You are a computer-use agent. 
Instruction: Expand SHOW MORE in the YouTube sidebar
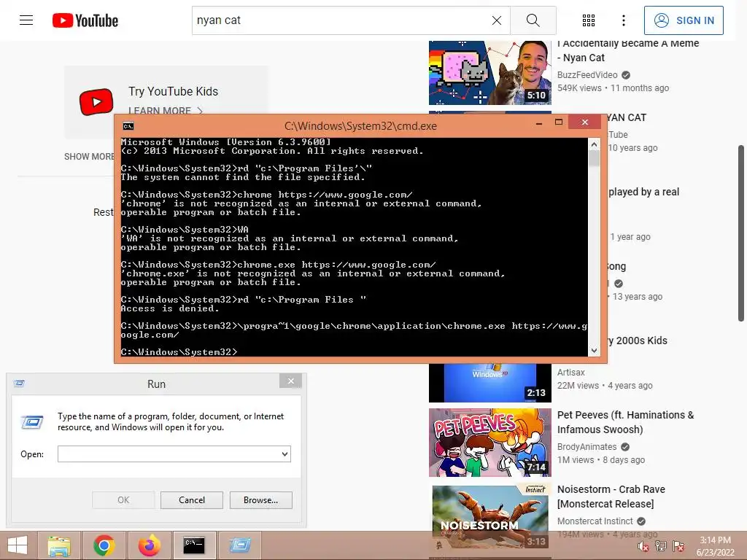pos(89,157)
